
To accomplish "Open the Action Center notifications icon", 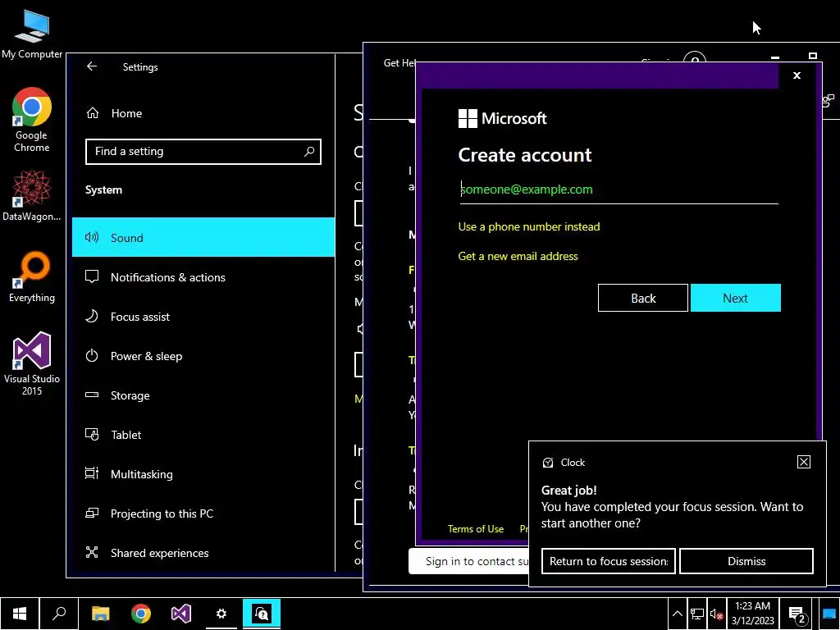I will pyautogui.click(x=798, y=614).
